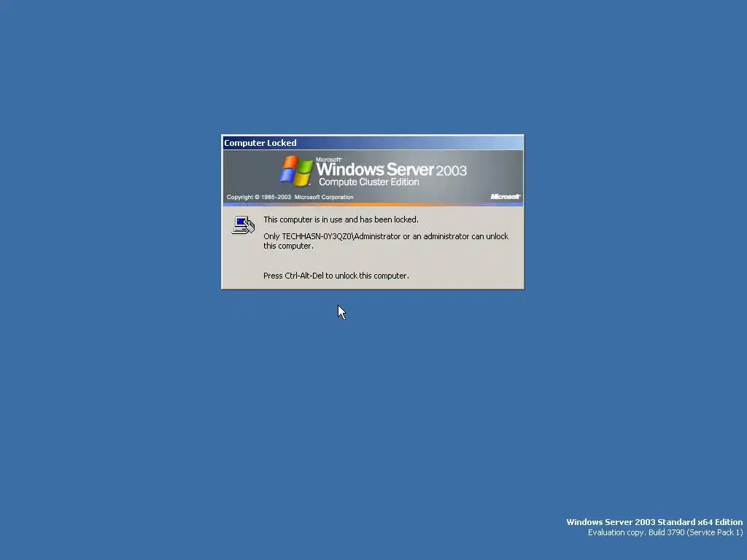
Task: Click "Press Ctrl-Alt-Del to unlock this computer."
Action: [x=336, y=276]
